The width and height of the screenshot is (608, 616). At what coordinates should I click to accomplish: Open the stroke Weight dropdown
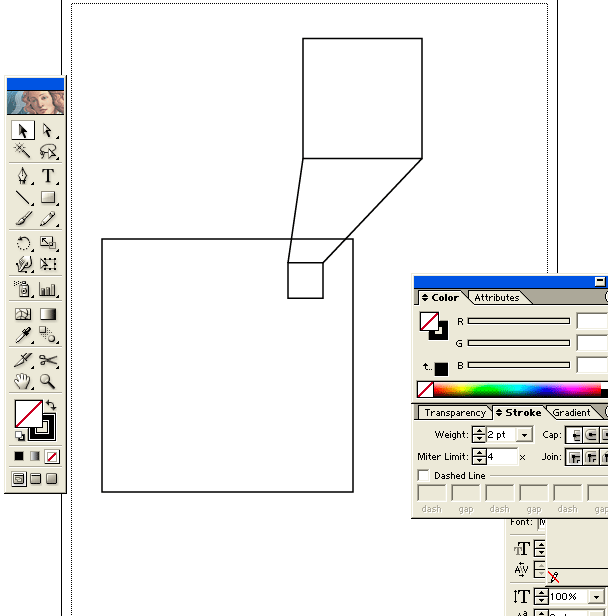(x=525, y=436)
